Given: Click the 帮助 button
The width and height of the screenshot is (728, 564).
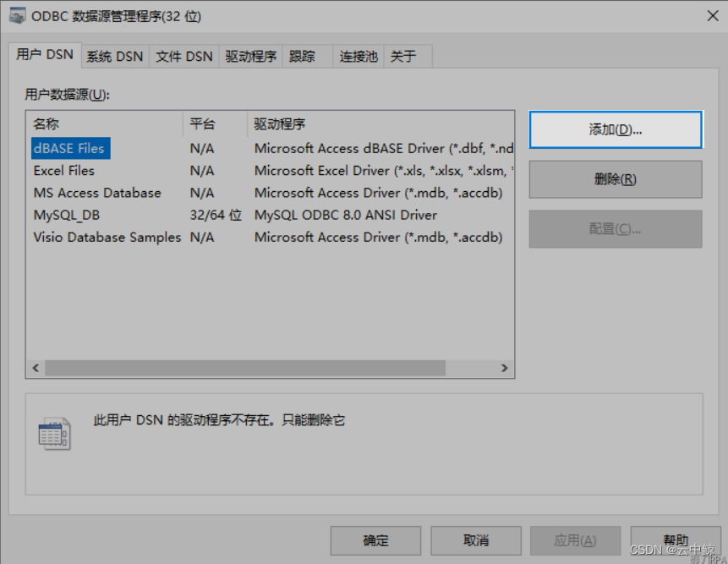Looking at the screenshot, I should (x=676, y=540).
